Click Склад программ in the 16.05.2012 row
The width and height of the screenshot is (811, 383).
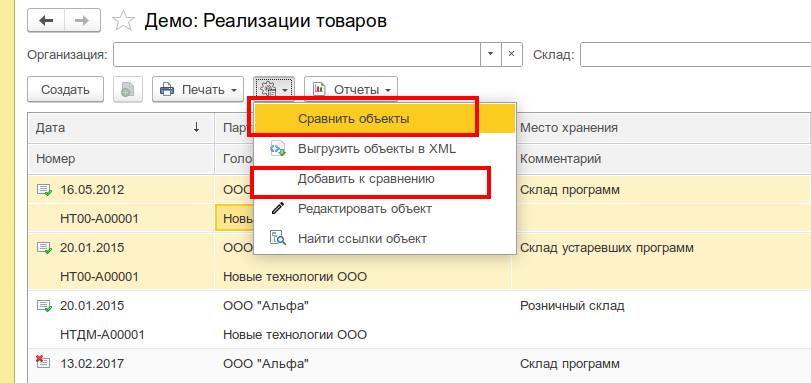click(569, 190)
